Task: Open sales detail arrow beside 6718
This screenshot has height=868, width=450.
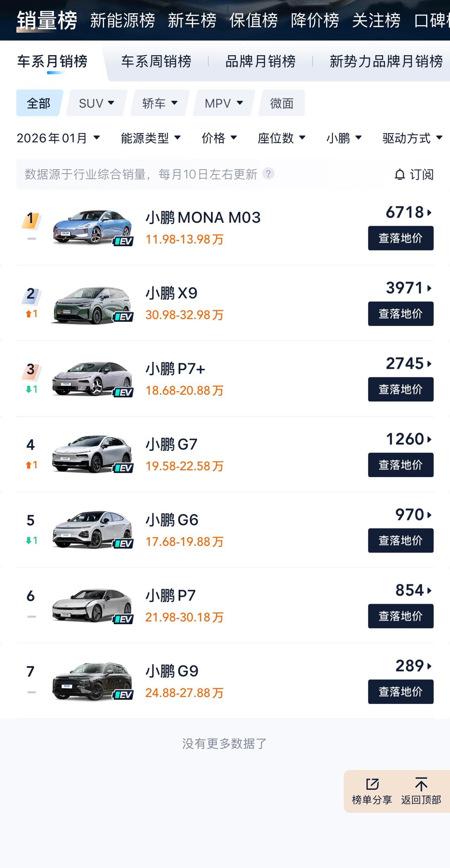Action: [429, 213]
